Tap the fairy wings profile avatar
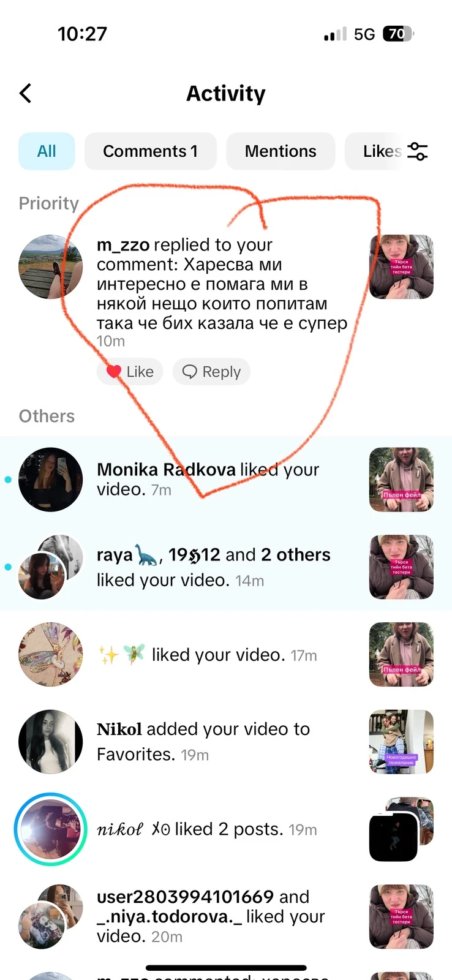The width and height of the screenshot is (452, 980). click(x=51, y=654)
